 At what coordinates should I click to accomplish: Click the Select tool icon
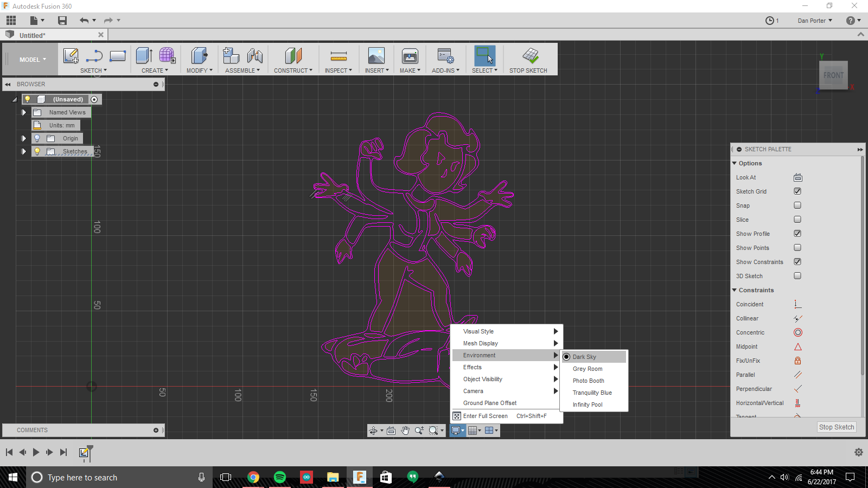point(484,55)
